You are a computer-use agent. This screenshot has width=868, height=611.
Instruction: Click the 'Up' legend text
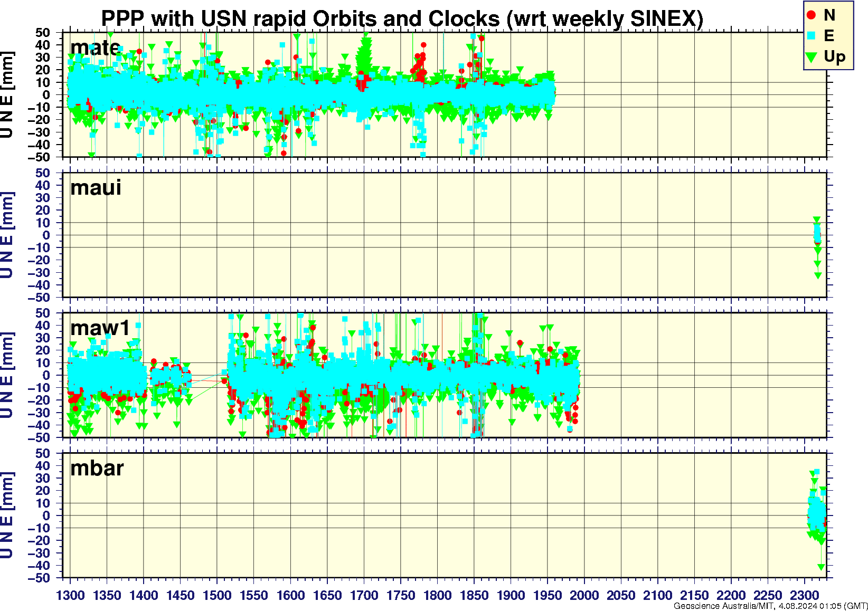[x=834, y=56]
